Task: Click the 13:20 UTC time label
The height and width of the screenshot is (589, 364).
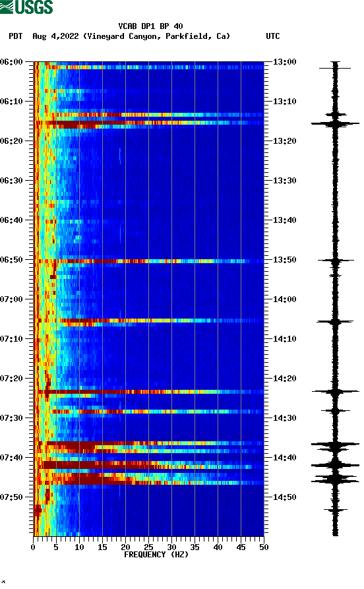Action: pyautogui.click(x=284, y=141)
